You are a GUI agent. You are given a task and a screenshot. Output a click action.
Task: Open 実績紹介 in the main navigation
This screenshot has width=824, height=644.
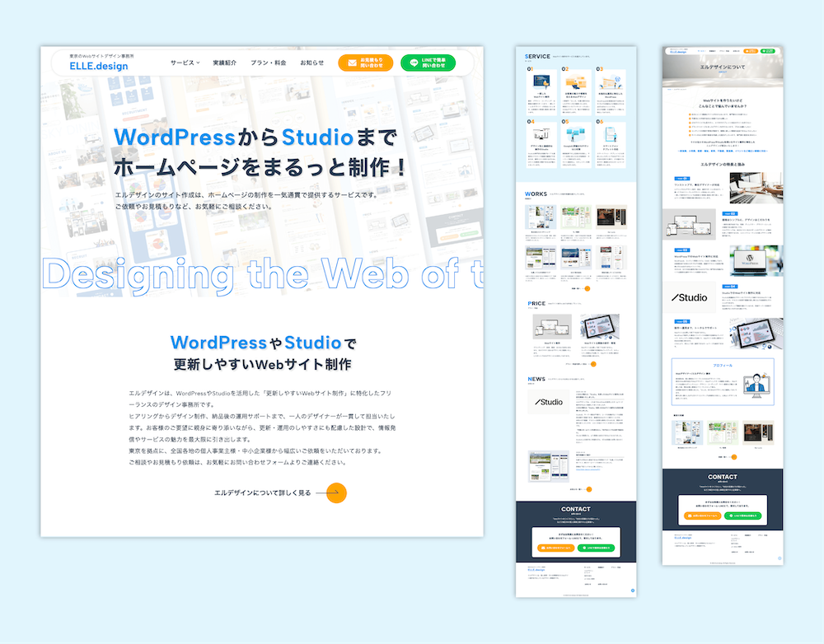(224, 63)
